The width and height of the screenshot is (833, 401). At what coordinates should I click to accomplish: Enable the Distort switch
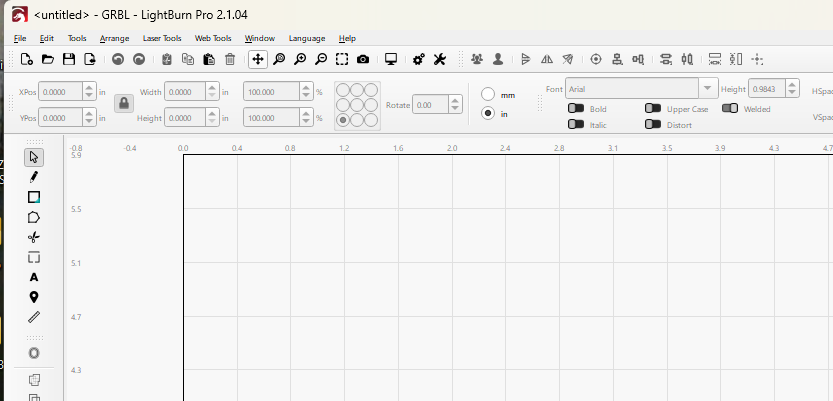pos(653,124)
